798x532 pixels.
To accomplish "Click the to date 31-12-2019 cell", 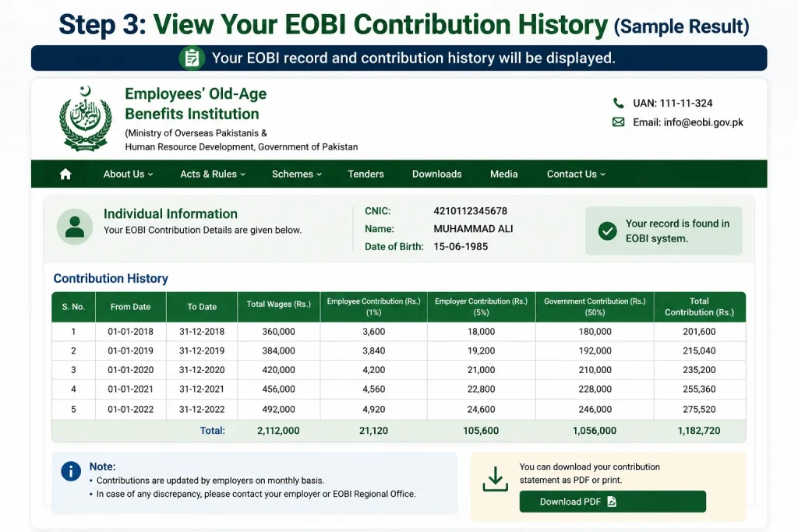I will [202, 351].
